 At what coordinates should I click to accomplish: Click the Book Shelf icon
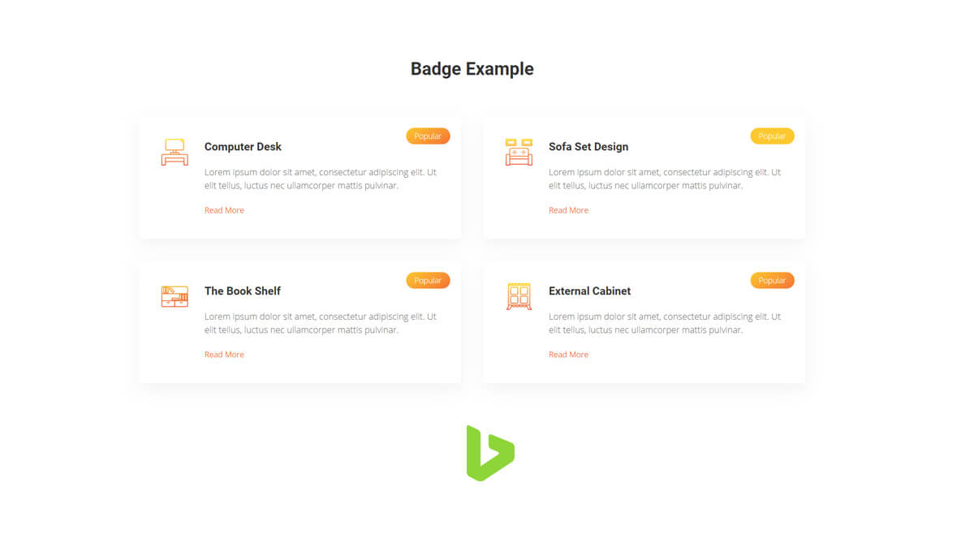coord(175,296)
